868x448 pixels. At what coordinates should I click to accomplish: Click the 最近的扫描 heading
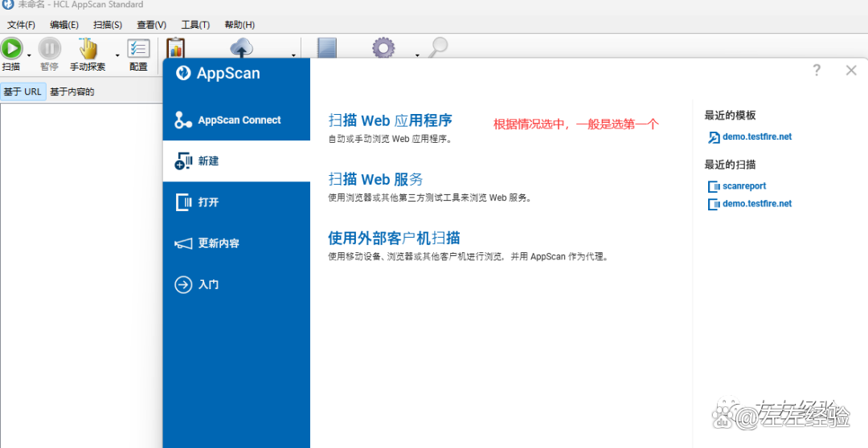[x=730, y=165]
